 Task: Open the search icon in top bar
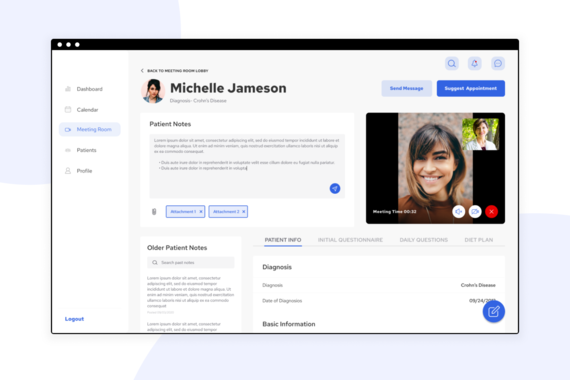tap(451, 64)
